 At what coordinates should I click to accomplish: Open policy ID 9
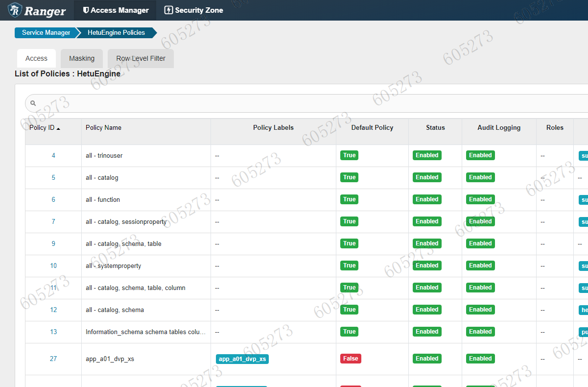click(x=53, y=244)
